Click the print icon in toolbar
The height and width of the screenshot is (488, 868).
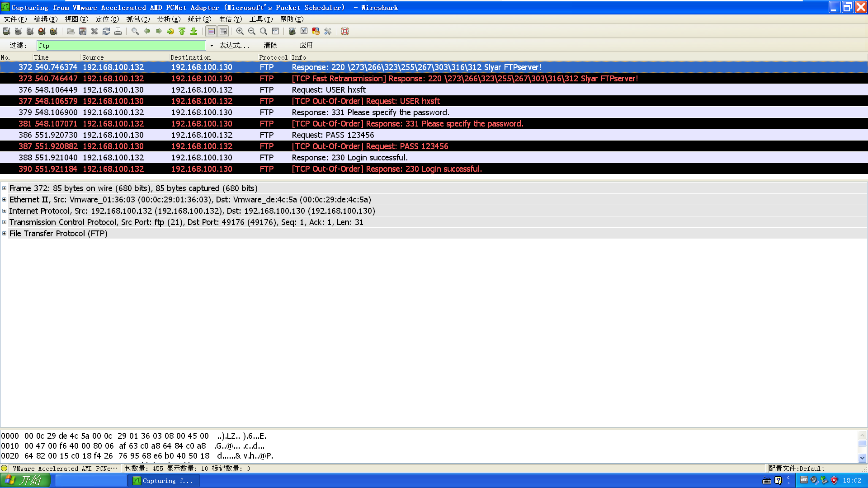pyautogui.click(x=118, y=31)
